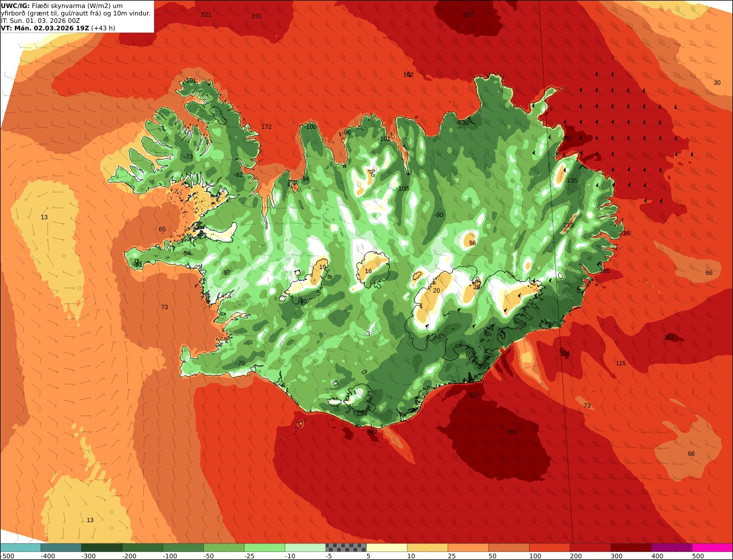Click map value '229' off east coast
Viewport: 733px width, 560px height.
click(624, 233)
